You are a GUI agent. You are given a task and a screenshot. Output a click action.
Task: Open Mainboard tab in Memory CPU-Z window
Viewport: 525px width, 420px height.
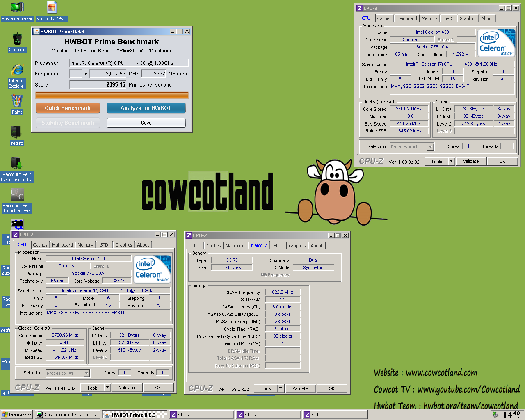coord(236,246)
